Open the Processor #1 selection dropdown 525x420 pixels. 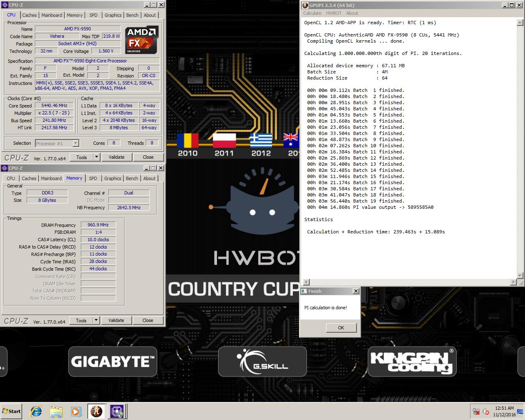(57, 143)
